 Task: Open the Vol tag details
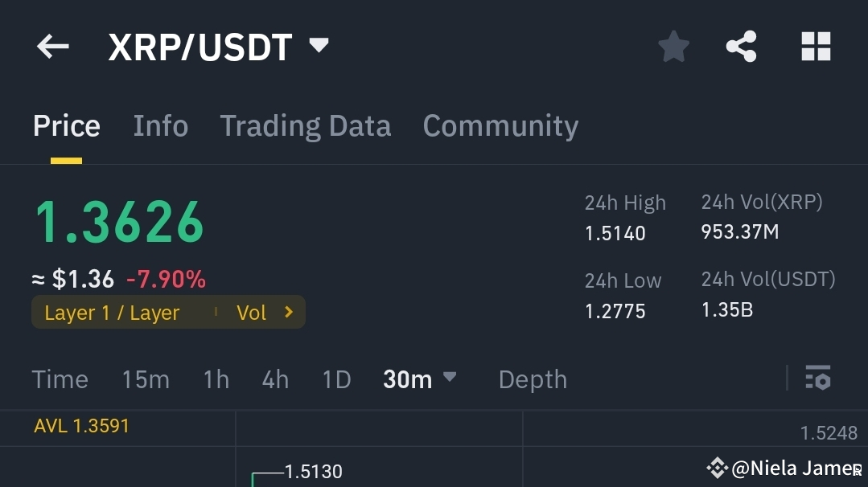[x=252, y=313]
